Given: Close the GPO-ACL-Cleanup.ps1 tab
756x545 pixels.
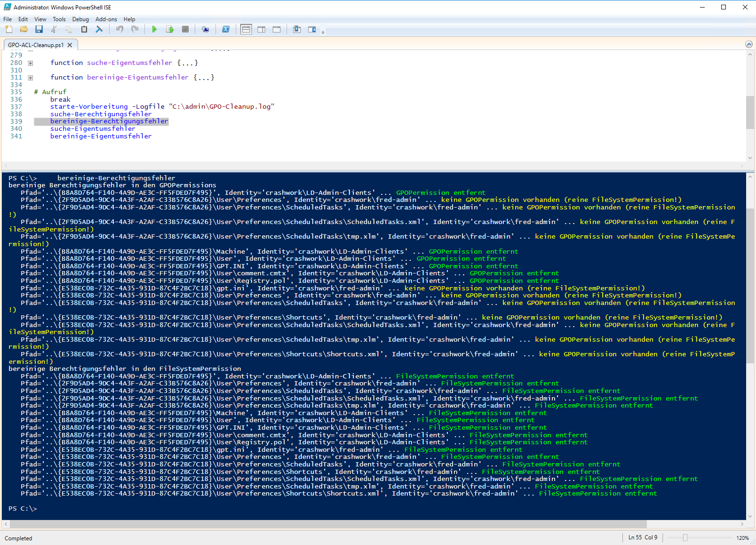Looking at the screenshot, I should [x=70, y=45].
